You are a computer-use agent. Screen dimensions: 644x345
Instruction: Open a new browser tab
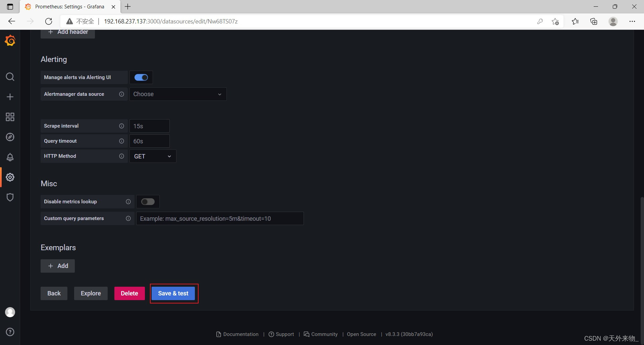[128, 7]
